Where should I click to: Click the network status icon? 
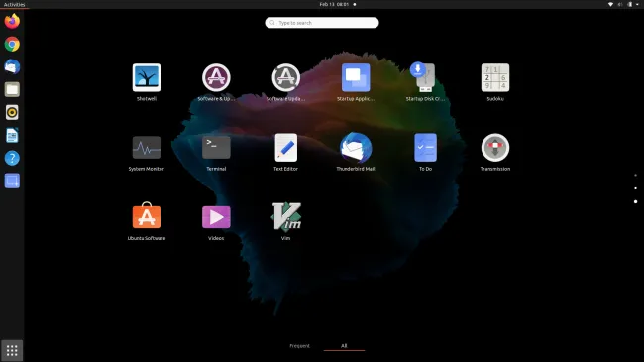[610, 5]
